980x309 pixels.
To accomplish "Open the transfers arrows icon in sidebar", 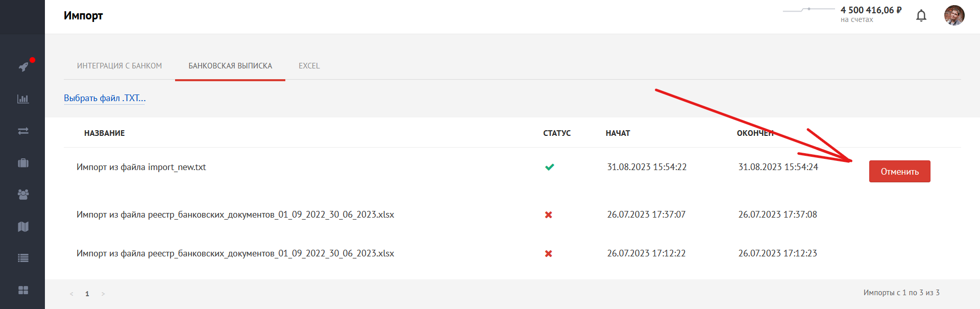I will (23, 131).
